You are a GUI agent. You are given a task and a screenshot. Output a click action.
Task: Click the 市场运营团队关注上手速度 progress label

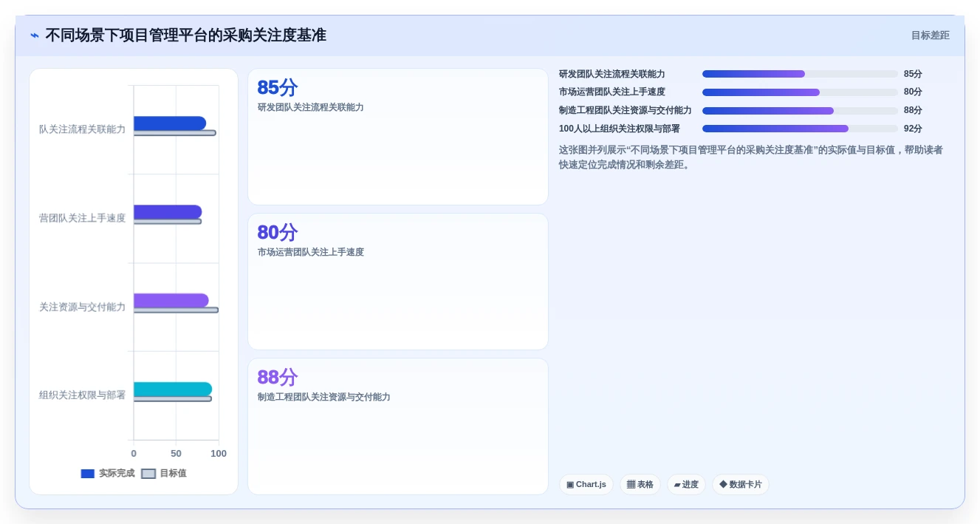tap(612, 92)
